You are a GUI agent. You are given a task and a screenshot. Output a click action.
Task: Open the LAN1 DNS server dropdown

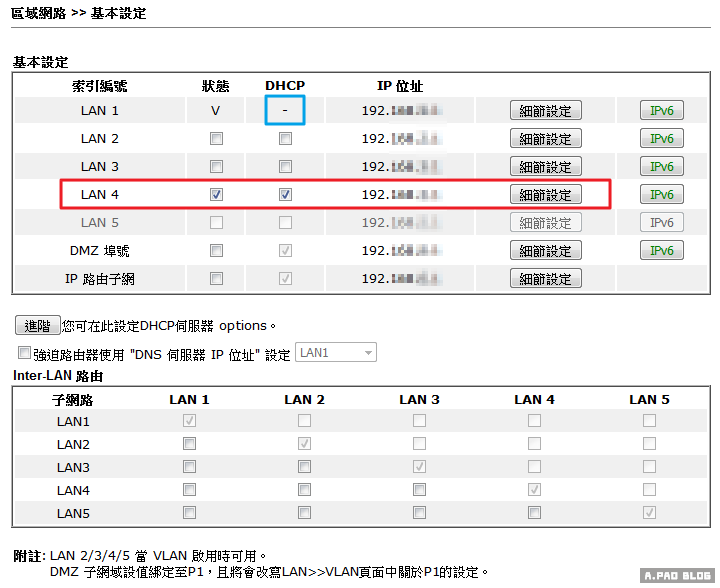(x=336, y=352)
